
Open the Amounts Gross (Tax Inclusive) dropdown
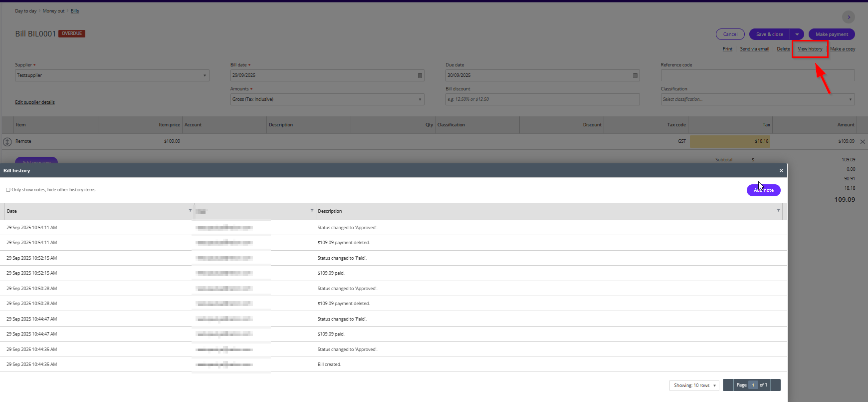(x=327, y=99)
